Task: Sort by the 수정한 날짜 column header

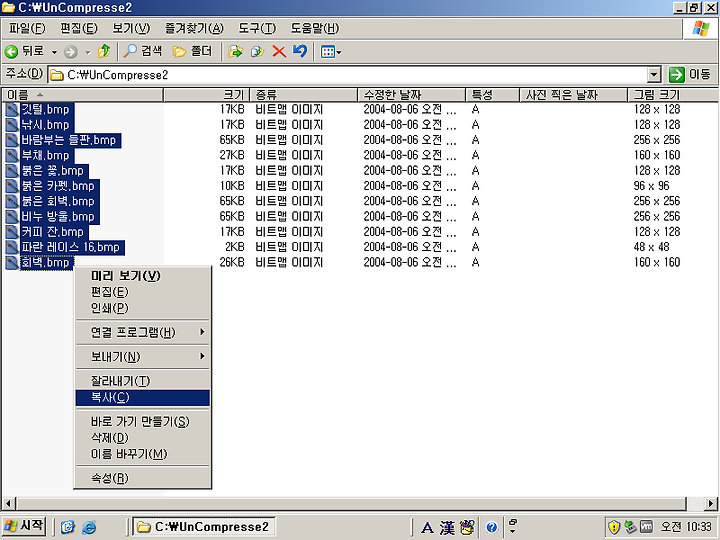Action: [x=411, y=95]
